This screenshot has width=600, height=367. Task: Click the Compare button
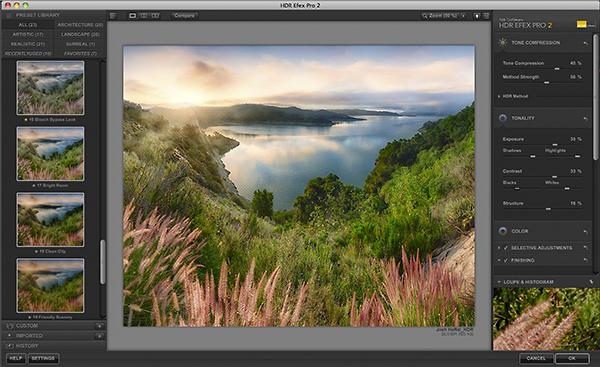click(x=184, y=16)
